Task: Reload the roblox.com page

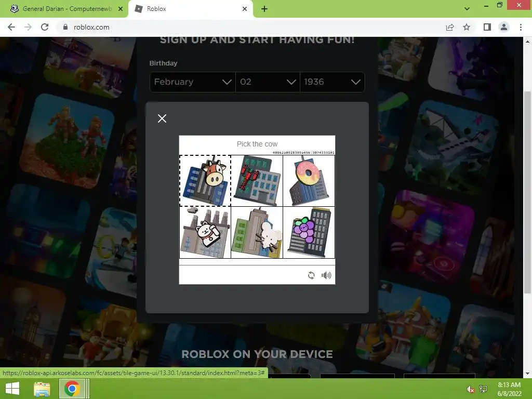Action: point(45,27)
